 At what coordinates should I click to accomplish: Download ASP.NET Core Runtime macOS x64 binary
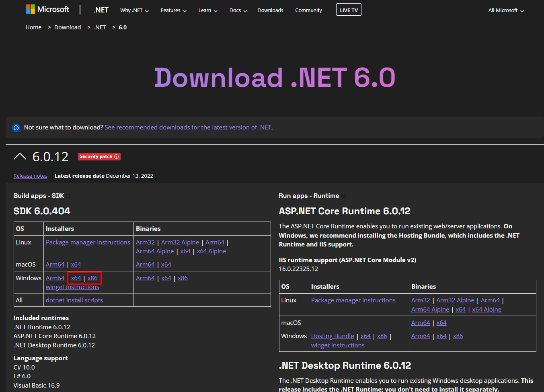click(x=441, y=323)
